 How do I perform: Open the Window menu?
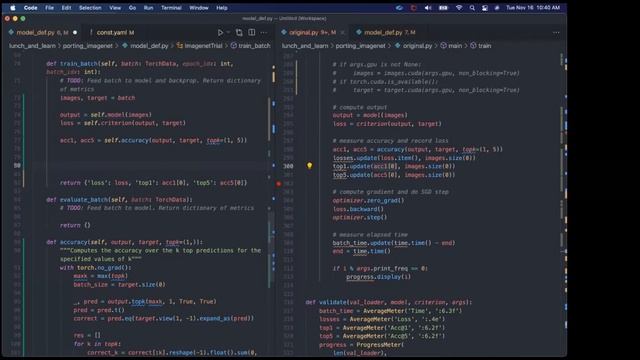pos(199,8)
